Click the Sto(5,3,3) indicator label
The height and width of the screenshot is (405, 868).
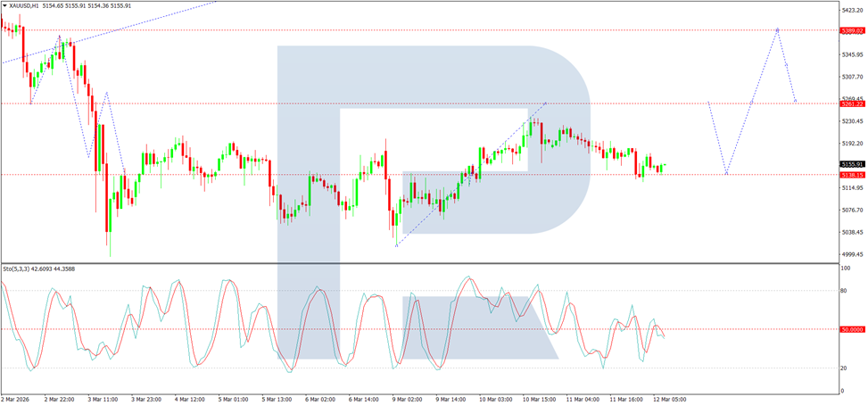18,269
